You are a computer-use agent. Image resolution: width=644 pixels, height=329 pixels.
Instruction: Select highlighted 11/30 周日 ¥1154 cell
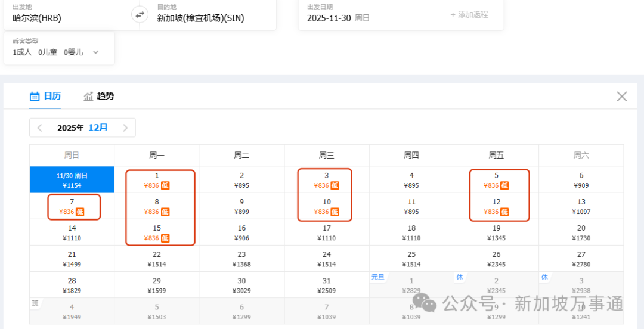click(x=72, y=179)
